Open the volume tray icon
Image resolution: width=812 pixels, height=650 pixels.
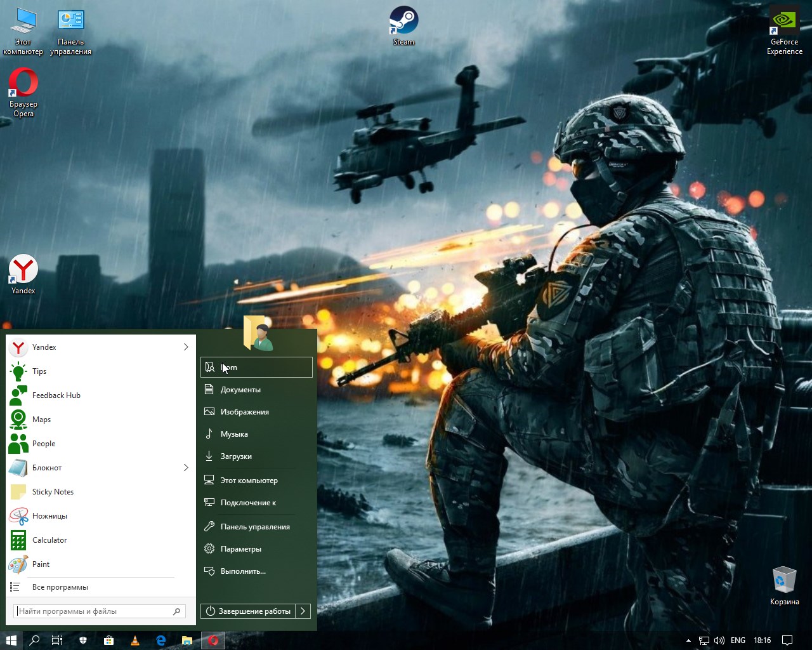point(719,640)
